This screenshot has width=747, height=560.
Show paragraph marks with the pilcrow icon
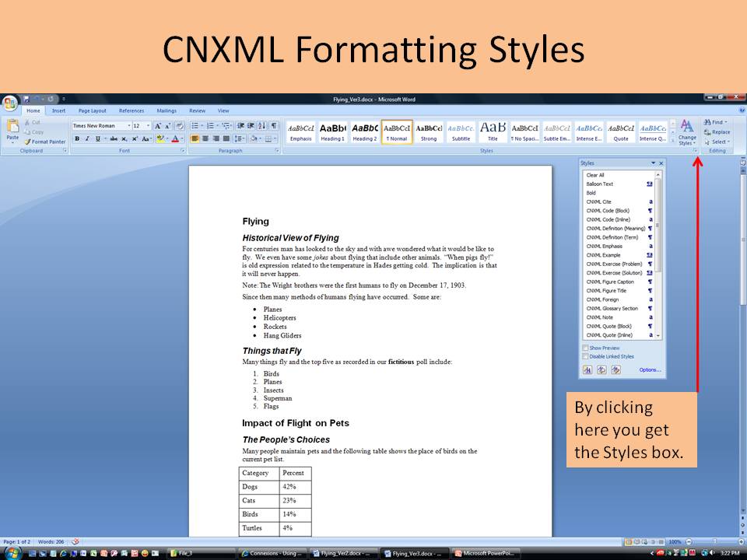click(273, 126)
